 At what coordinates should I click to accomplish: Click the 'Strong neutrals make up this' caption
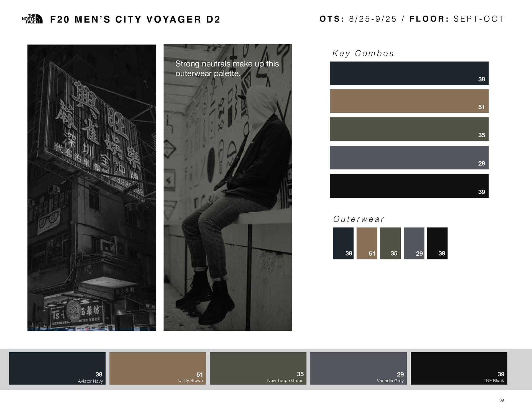click(227, 64)
